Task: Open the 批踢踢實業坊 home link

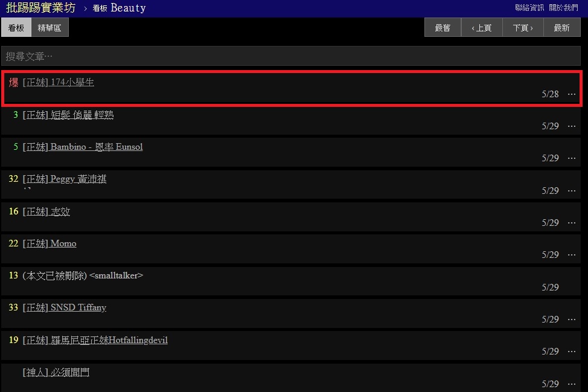Action: (40, 8)
